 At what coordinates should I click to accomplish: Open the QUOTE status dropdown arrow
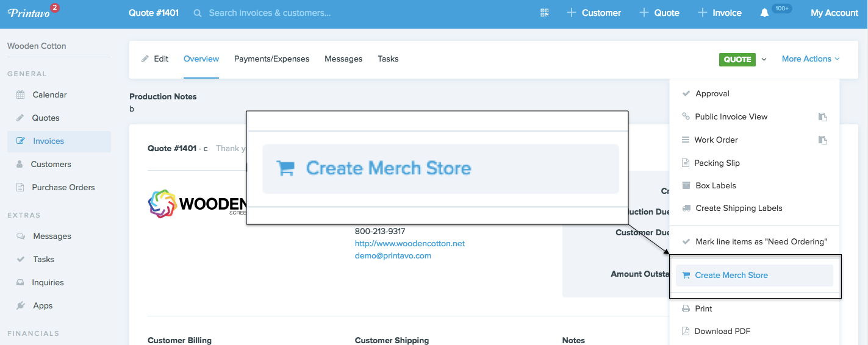point(764,59)
